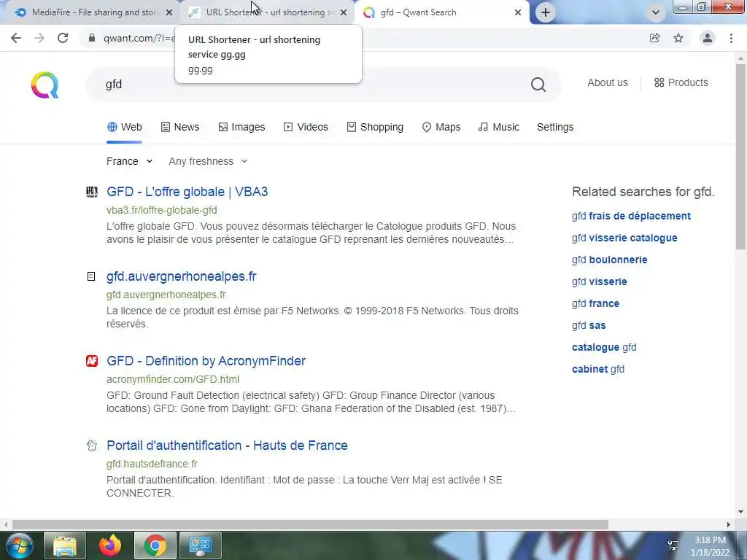Search related gfd france

tap(595, 303)
